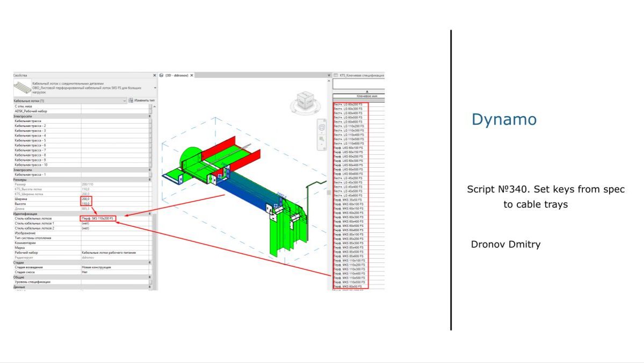Close the '{3D - ddronov}' view tab
Image resolution: width=644 pixels, height=363 pixels.
coord(192,76)
